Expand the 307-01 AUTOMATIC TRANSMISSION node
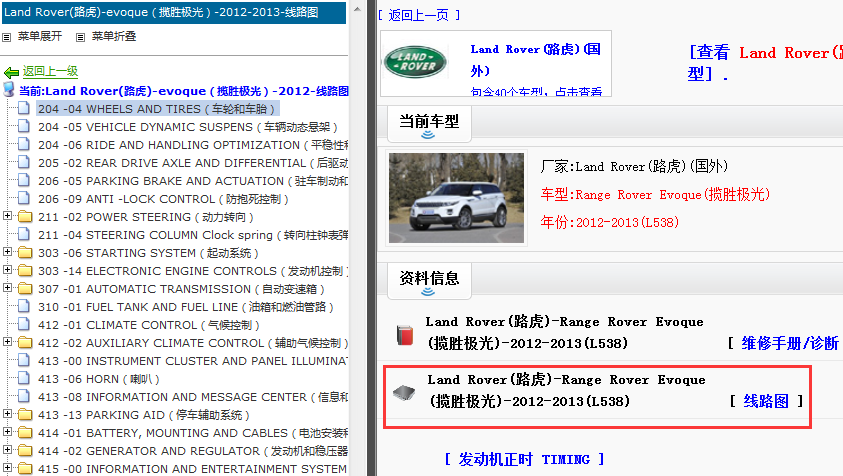843x476 pixels. [7, 288]
